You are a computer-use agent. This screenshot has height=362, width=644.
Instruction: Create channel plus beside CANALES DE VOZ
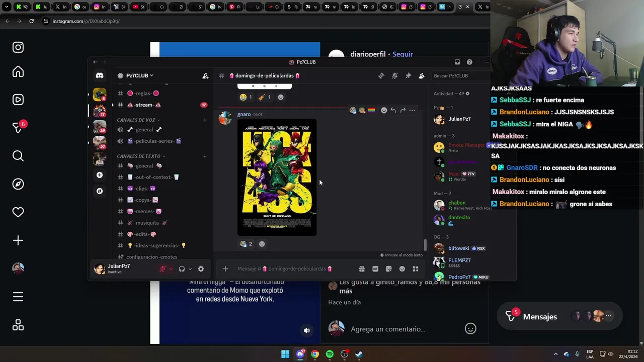205,120
